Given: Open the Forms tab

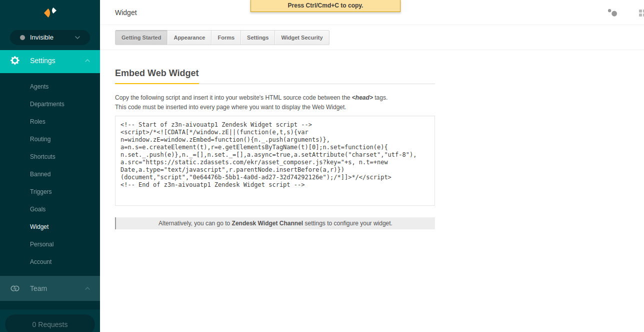Looking at the screenshot, I should coord(226,38).
